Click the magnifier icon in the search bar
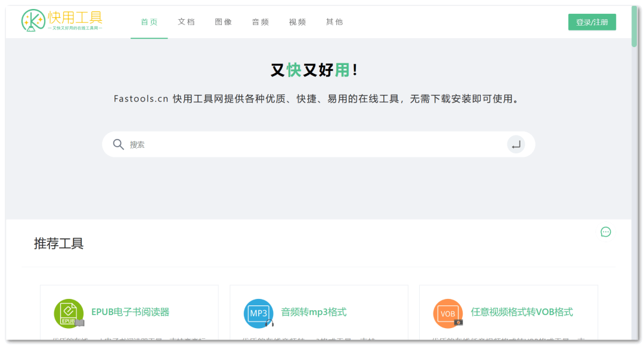 tap(119, 144)
